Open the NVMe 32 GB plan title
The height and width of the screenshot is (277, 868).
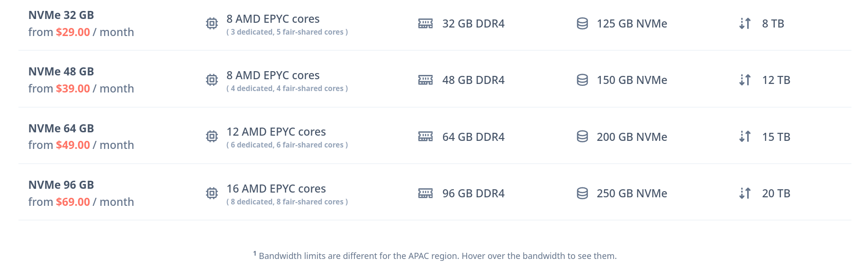[61, 15]
